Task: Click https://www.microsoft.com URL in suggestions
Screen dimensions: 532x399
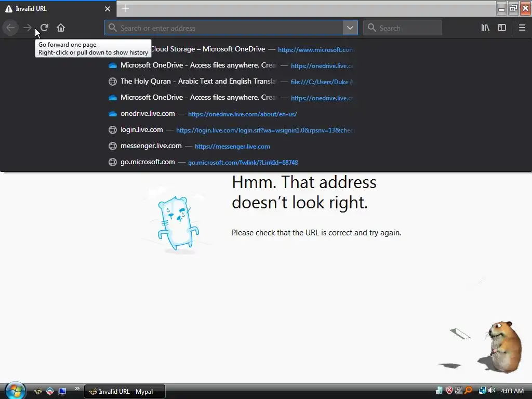Action: tap(315, 49)
